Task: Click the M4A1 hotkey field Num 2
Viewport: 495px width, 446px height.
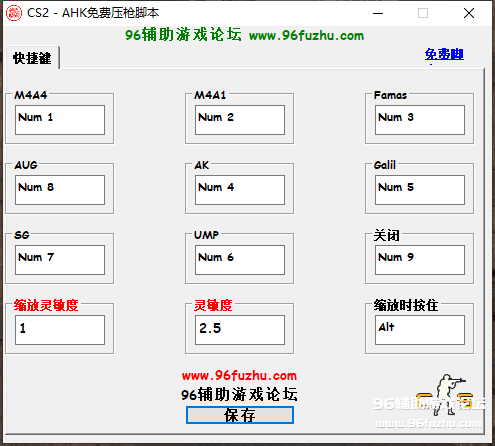Action: click(240, 120)
